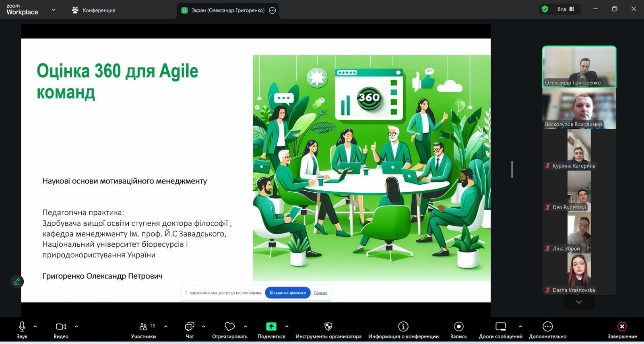Click the green Поделиться share screen icon

point(272,326)
